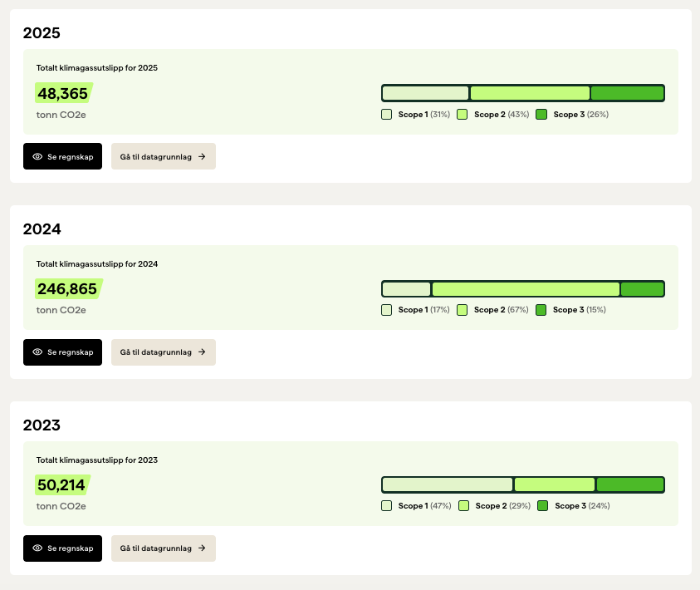Click the 2025 total value 48,365
The height and width of the screenshot is (590, 700).
pyautogui.click(x=63, y=93)
